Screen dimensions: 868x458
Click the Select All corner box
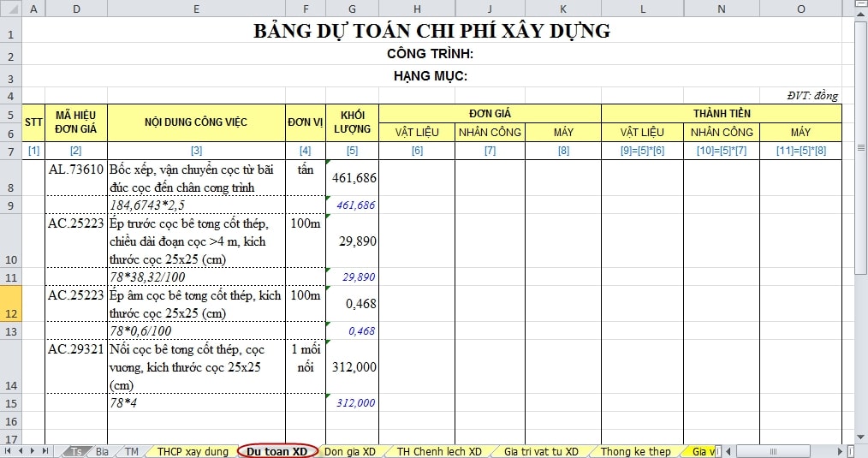click(x=10, y=9)
